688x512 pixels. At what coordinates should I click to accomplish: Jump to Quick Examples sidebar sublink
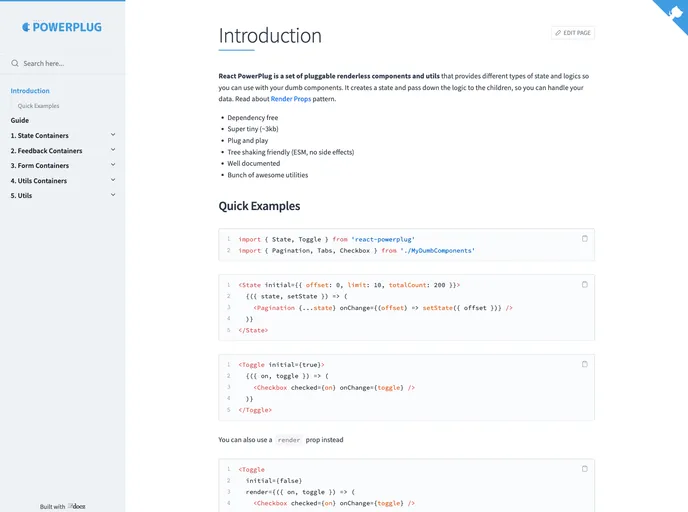pos(38,106)
